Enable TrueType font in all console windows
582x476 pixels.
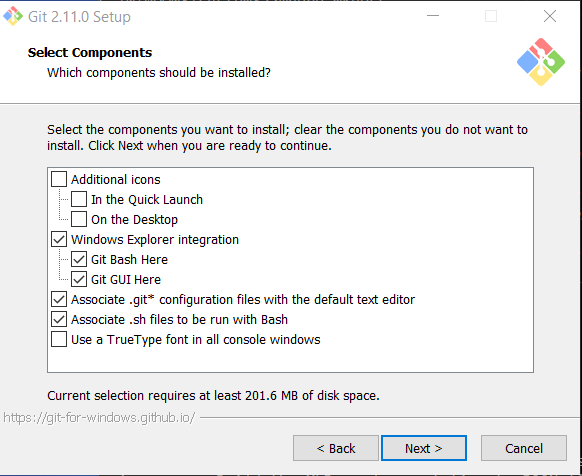[x=59, y=340]
